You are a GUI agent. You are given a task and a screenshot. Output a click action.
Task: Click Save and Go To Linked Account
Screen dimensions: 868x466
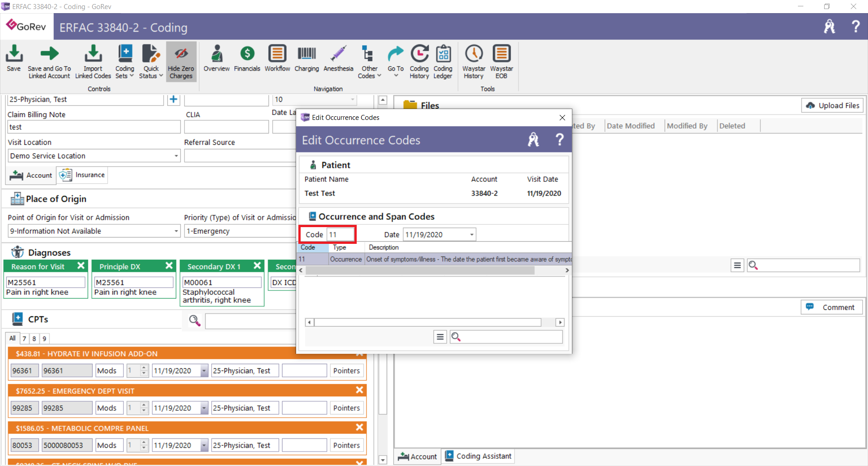[x=49, y=62]
